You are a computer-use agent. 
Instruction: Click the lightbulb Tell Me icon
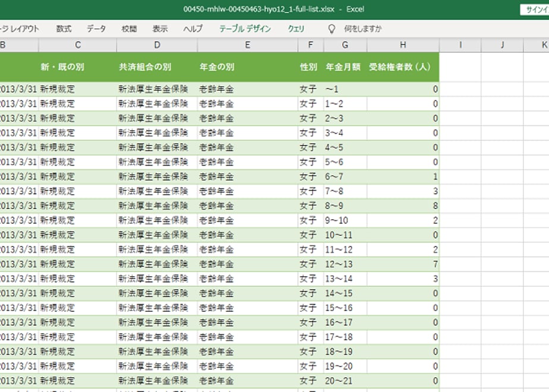pyautogui.click(x=331, y=29)
